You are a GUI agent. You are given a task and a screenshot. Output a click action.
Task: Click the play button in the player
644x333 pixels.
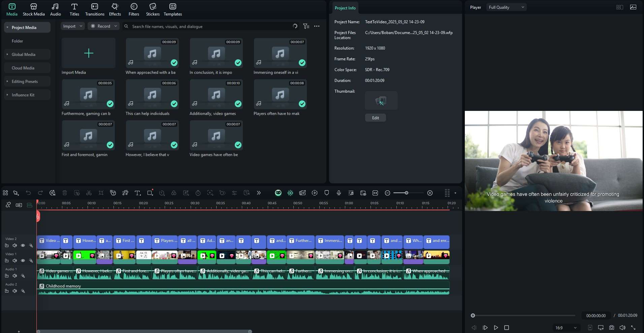pos(496,328)
